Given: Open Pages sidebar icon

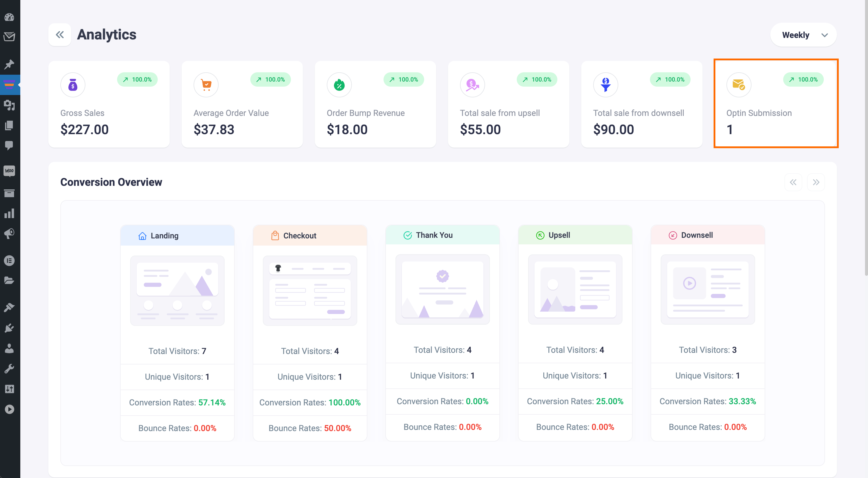Looking at the screenshot, I should click(10, 125).
